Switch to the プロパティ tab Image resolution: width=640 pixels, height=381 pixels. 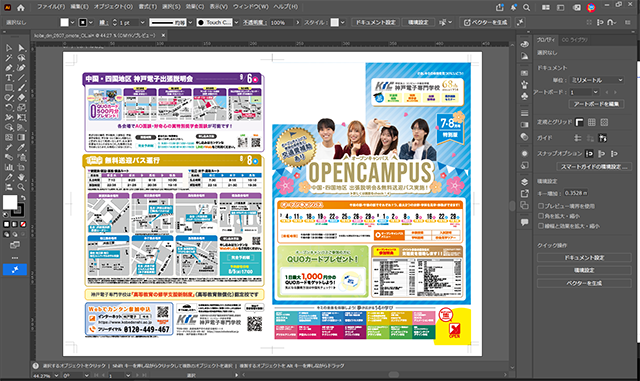546,40
